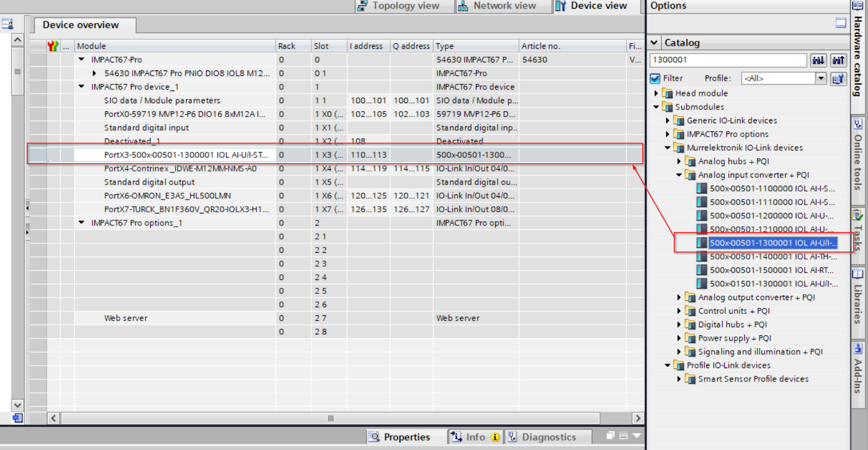Click the Options pane layout icon
The width and height of the screenshot is (868, 450).
(x=841, y=23)
